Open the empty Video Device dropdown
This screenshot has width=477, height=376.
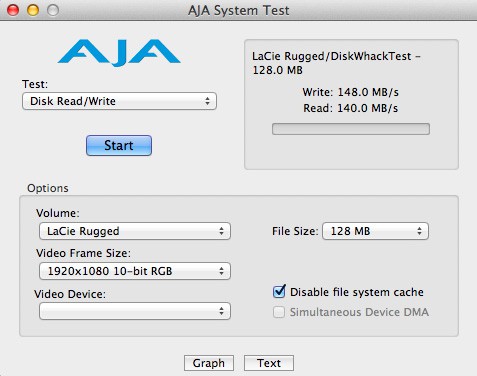[135, 311]
